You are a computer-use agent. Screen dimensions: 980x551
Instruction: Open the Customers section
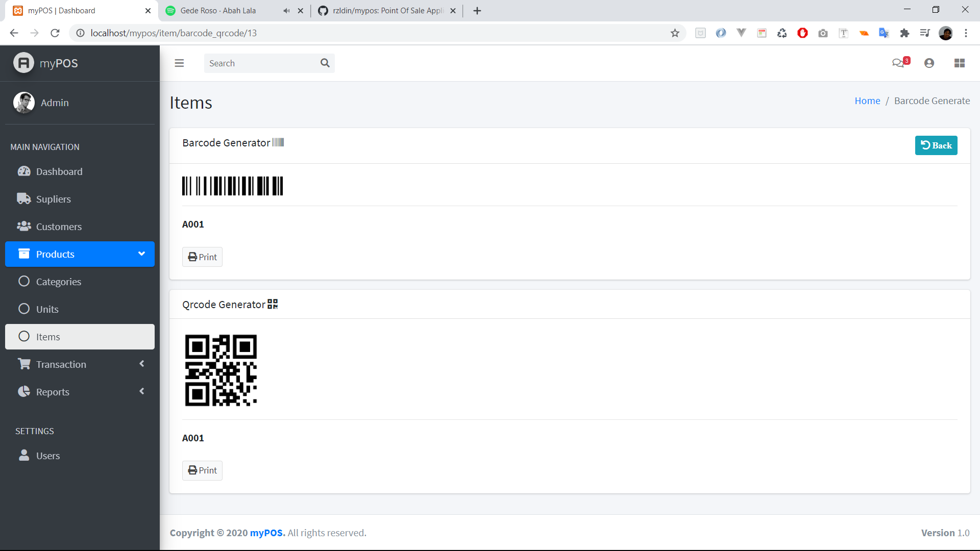coord(59,226)
